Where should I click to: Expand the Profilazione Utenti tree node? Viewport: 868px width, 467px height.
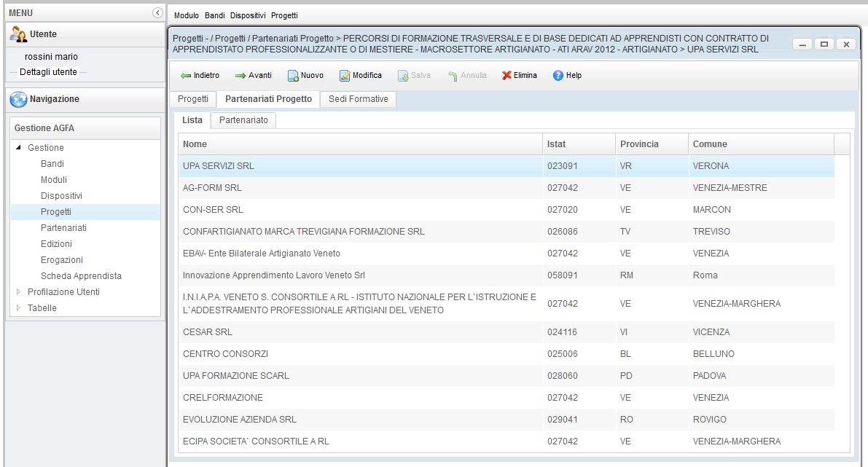(x=18, y=292)
